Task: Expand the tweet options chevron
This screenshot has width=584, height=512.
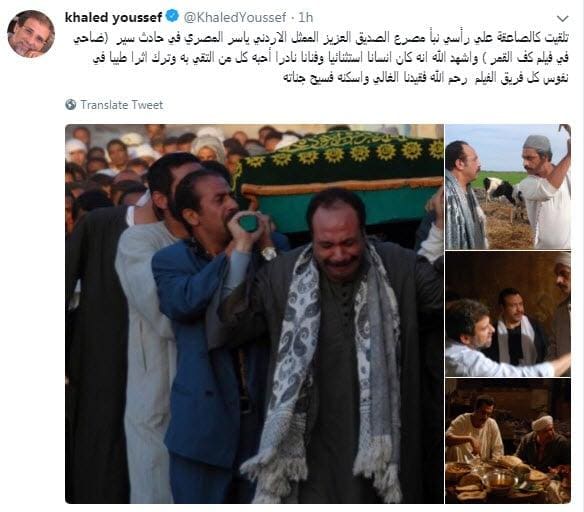Action: 562,18
